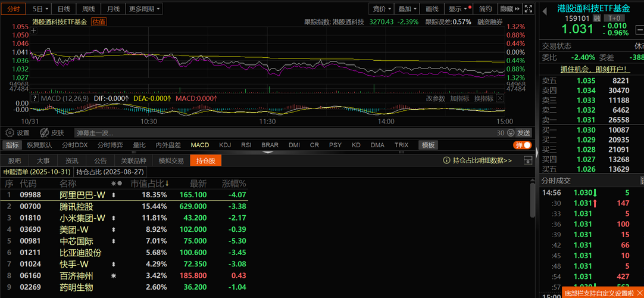Expand the 叠加 overlay dropdown
Image resolution: width=644 pixels, height=298 pixels.
408,9
